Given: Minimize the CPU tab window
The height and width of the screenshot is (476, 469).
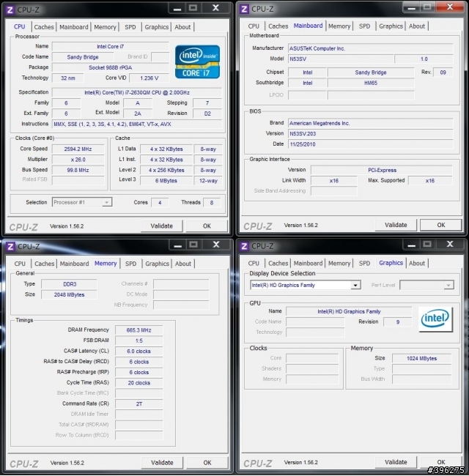Looking at the screenshot, I should [177, 8].
